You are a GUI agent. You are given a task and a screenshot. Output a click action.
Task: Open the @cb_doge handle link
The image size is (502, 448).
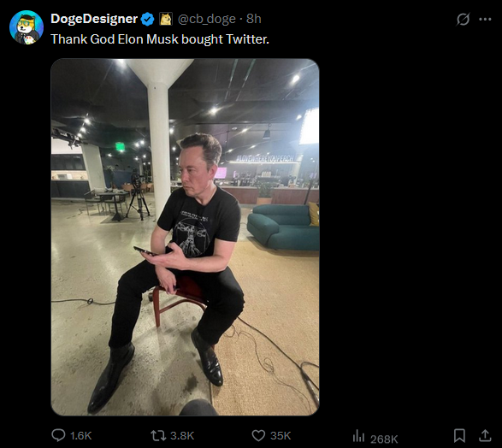(x=206, y=19)
